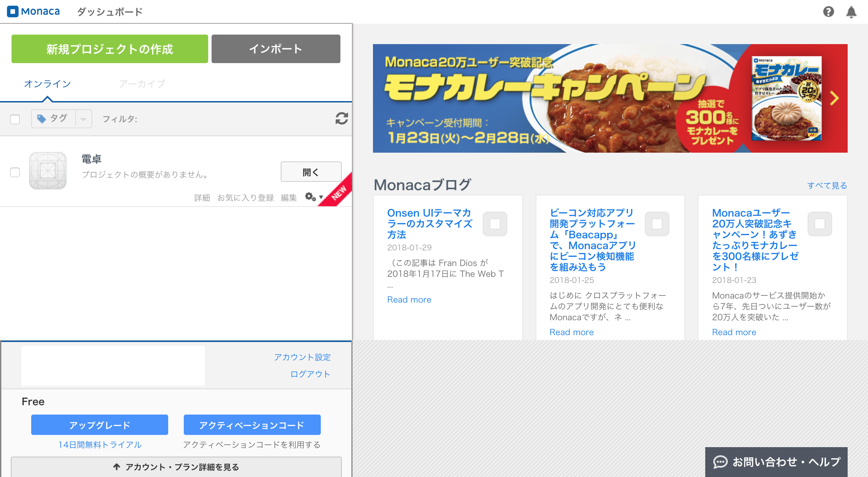
Task: Click the Monaca logo
Action: point(33,11)
